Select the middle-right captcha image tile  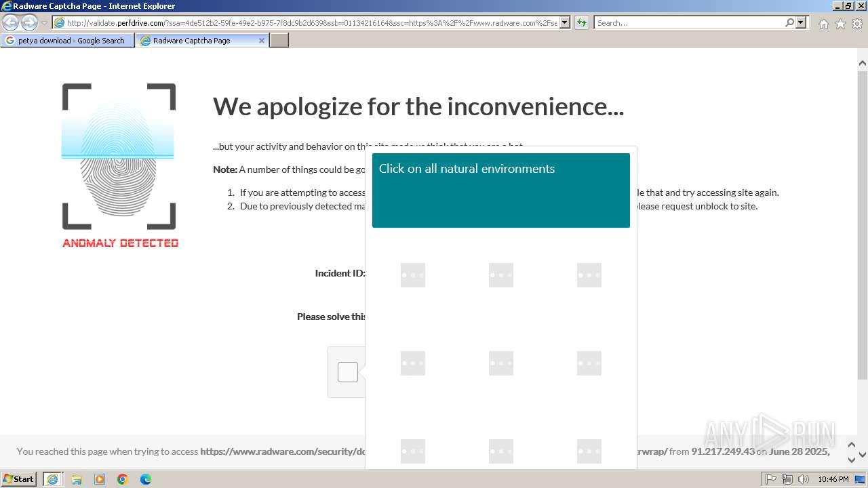coord(589,363)
